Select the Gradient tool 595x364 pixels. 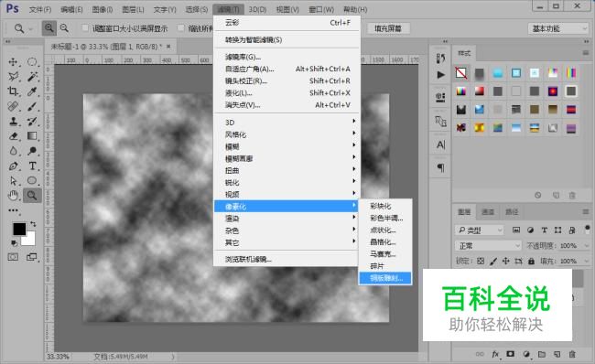[32, 135]
